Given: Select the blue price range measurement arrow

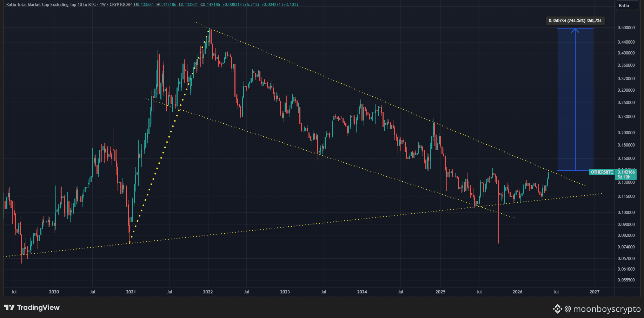Looking at the screenshot, I should coord(575,100).
